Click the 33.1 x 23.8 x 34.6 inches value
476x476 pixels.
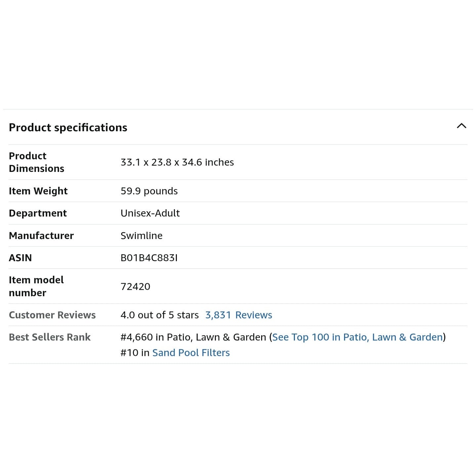click(x=177, y=162)
